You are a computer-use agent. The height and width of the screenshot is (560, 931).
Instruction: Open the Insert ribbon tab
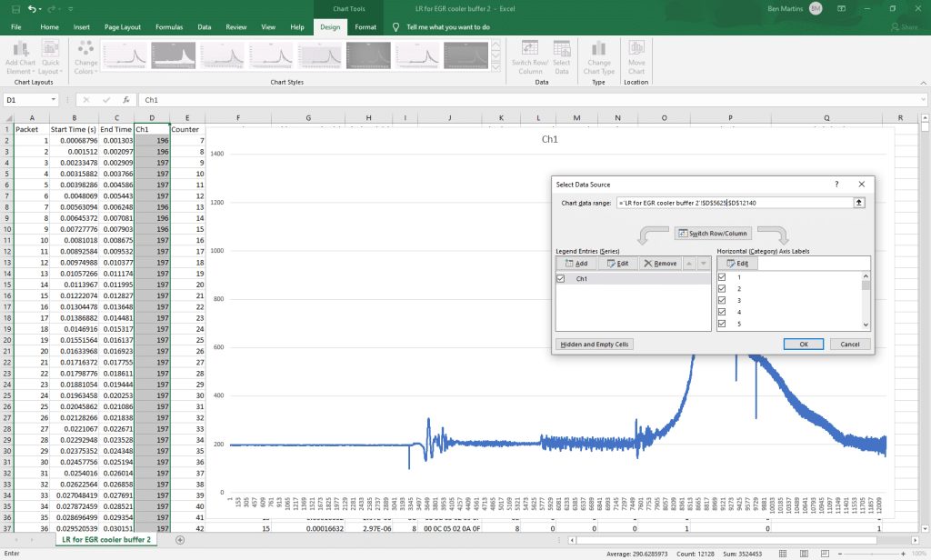[81, 26]
